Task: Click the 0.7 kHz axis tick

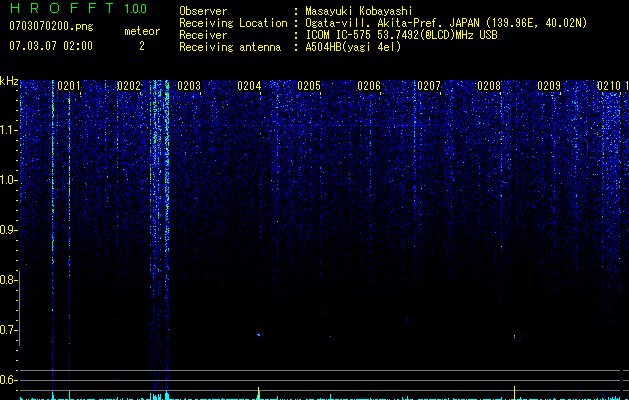Action: [x=8, y=330]
